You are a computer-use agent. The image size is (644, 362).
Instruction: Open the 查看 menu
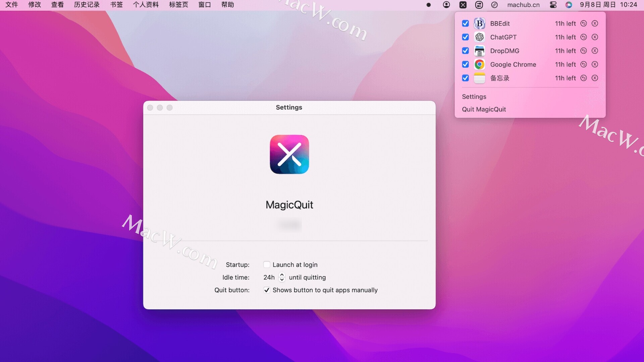57,5
